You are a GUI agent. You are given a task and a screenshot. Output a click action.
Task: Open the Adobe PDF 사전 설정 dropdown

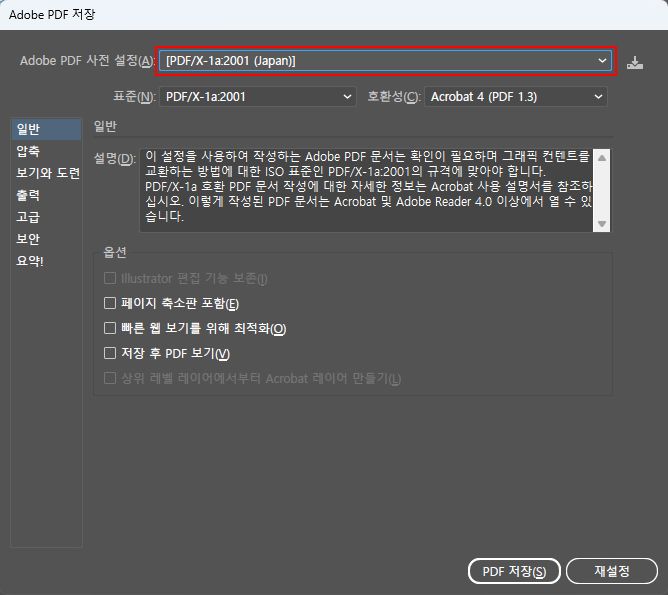[386, 61]
